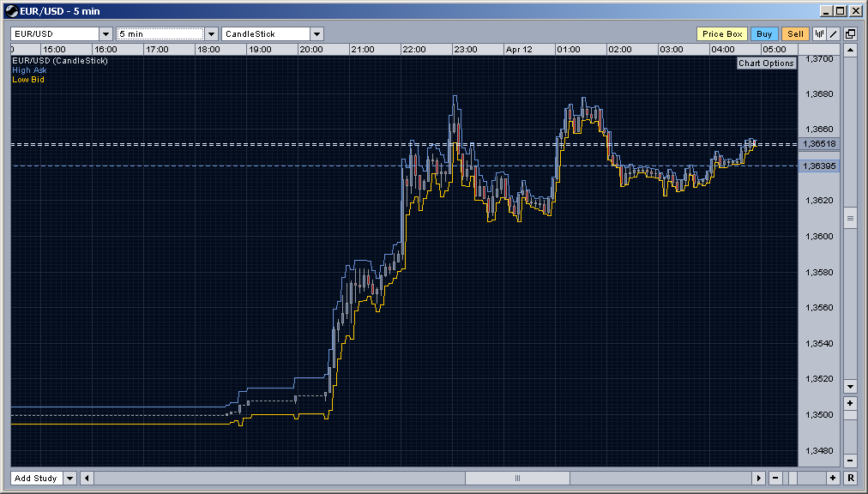
Task: Open Chart Options
Action: (x=767, y=63)
